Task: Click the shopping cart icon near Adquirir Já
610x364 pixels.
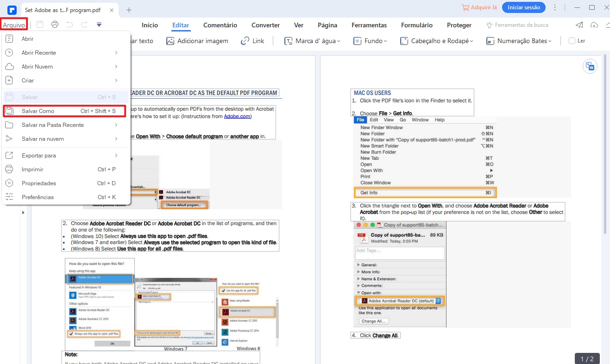Action: 465,7
